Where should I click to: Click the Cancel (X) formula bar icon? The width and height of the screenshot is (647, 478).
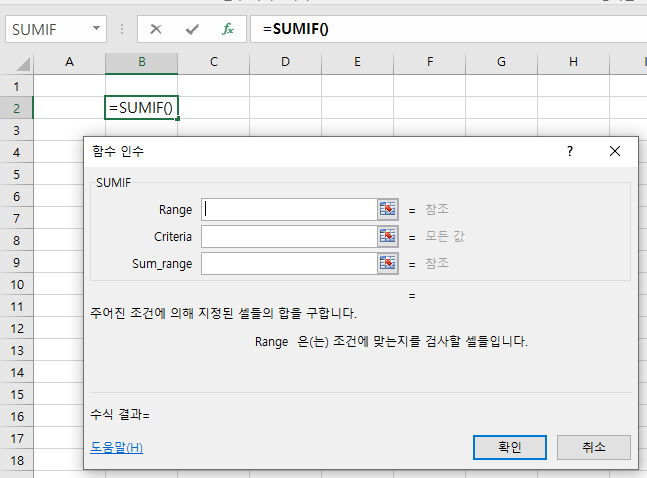point(156,29)
